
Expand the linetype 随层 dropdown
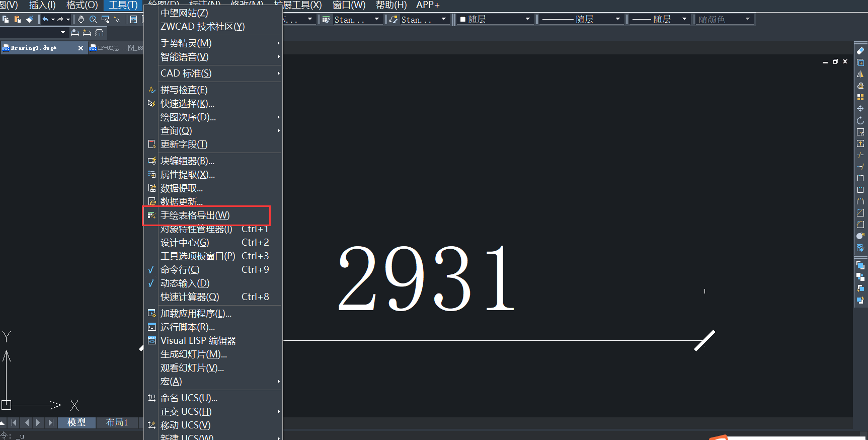pyautogui.click(x=581, y=20)
